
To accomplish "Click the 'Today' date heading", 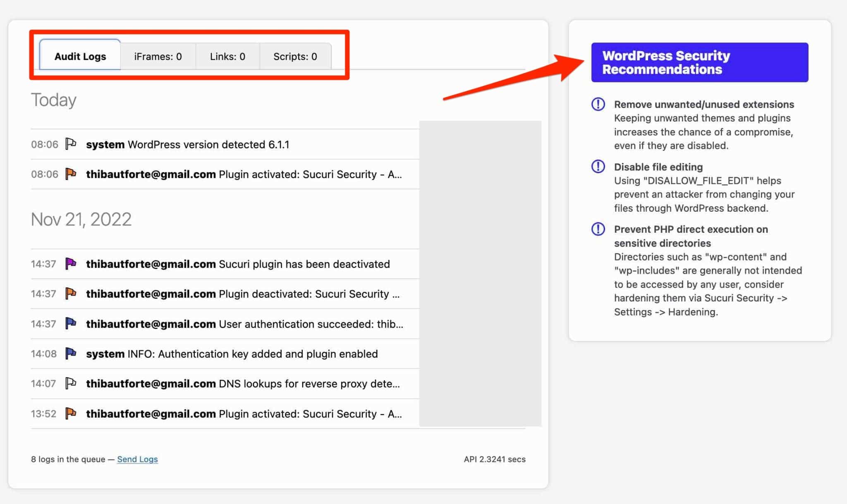I will tap(54, 100).
